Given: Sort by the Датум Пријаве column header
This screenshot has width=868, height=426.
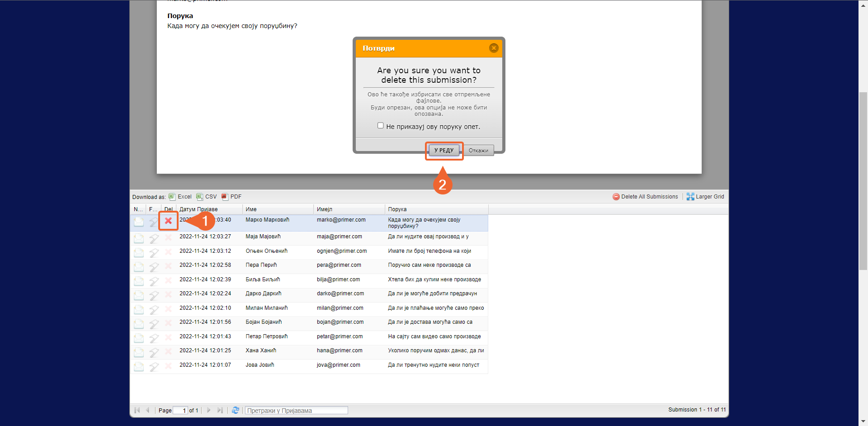Looking at the screenshot, I should coord(209,209).
